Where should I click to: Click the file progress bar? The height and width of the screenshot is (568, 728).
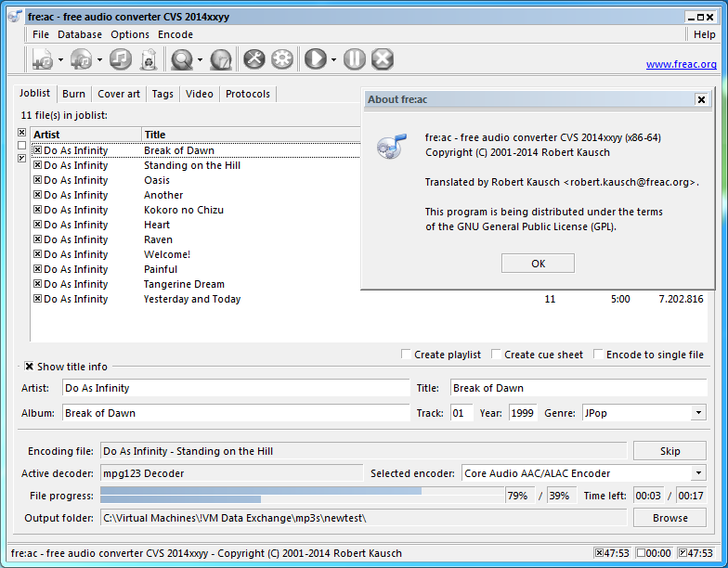click(303, 490)
